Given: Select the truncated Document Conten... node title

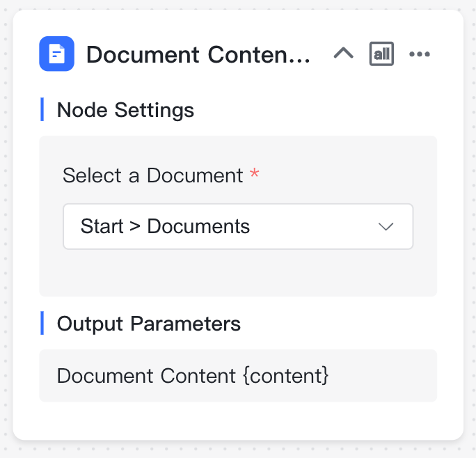Looking at the screenshot, I should pos(198,55).
